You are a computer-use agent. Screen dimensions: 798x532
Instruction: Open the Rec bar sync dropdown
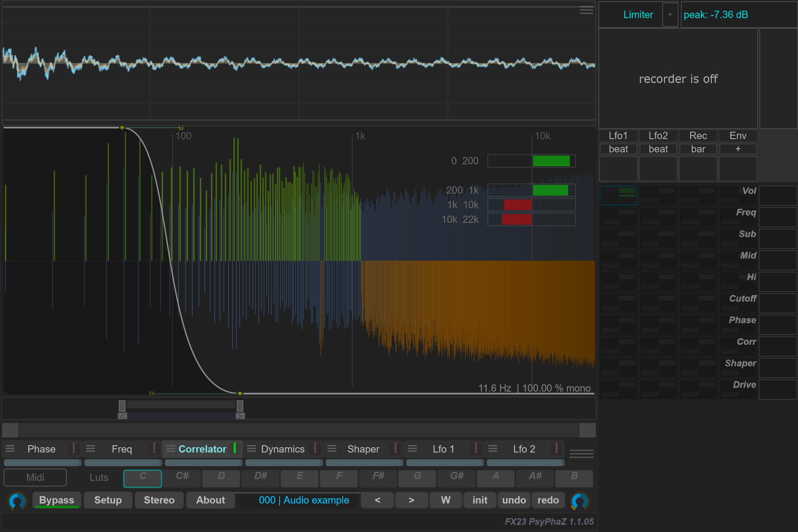pos(698,149)
